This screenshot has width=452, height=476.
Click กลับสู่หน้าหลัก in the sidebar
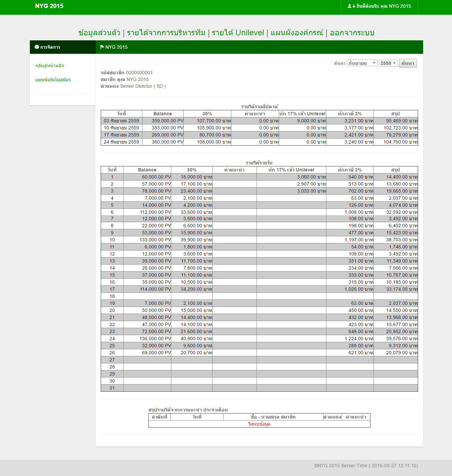tap(50, 66)
